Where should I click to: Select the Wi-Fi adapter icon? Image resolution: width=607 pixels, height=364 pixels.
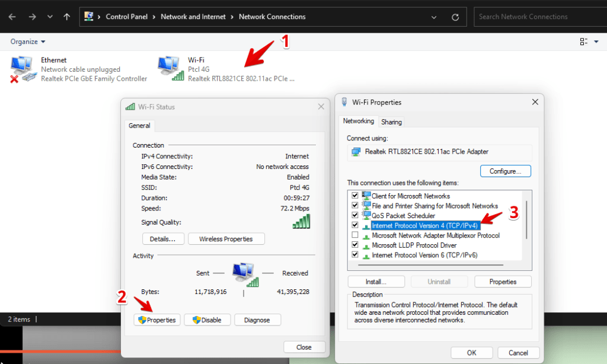point(170,68)
